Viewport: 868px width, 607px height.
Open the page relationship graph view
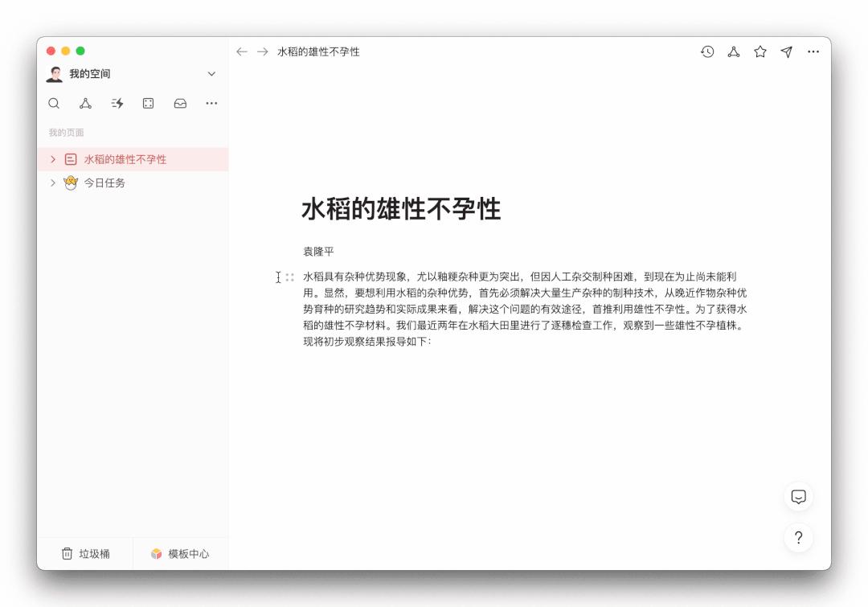733,51
